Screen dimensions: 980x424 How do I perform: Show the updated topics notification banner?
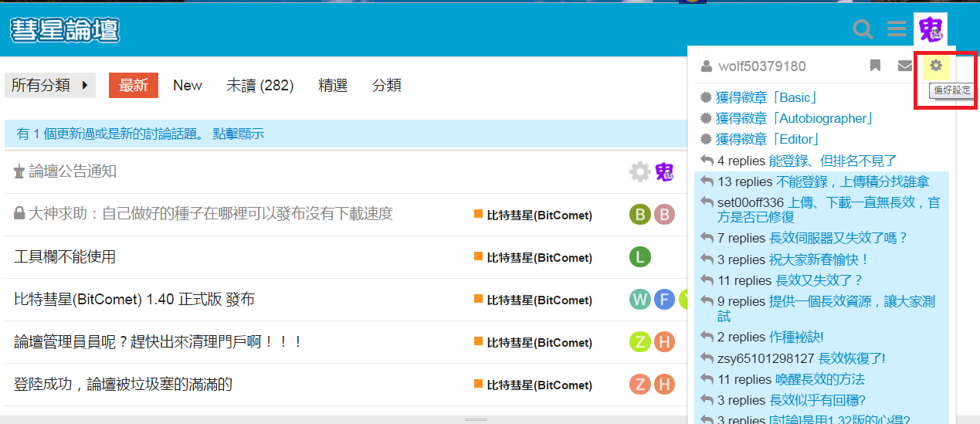coord(141,134)
